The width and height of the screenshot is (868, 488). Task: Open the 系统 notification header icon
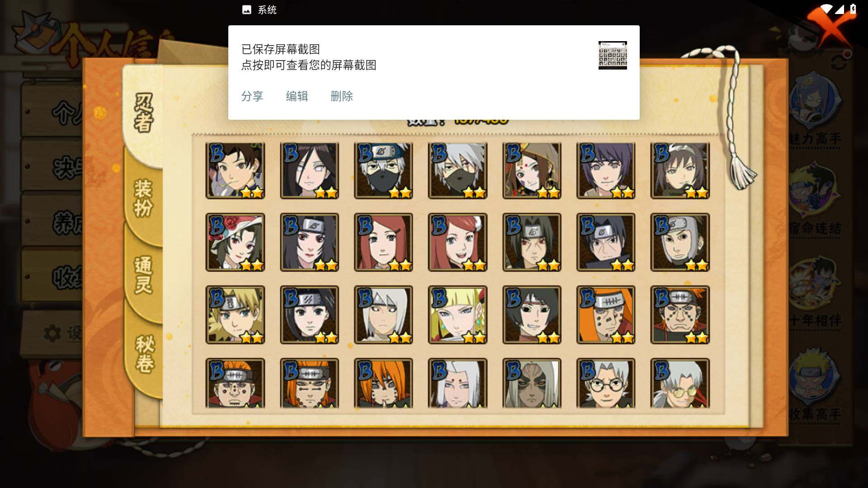[x=246, y=10]
